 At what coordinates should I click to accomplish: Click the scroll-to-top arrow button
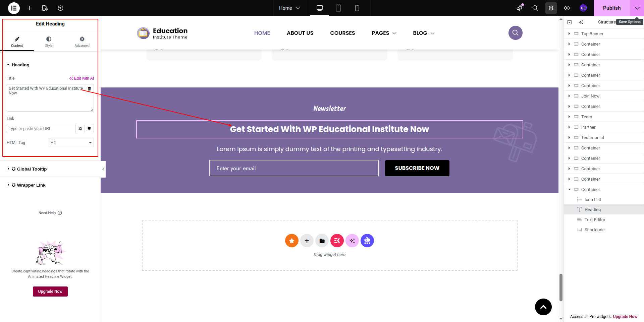543,307
